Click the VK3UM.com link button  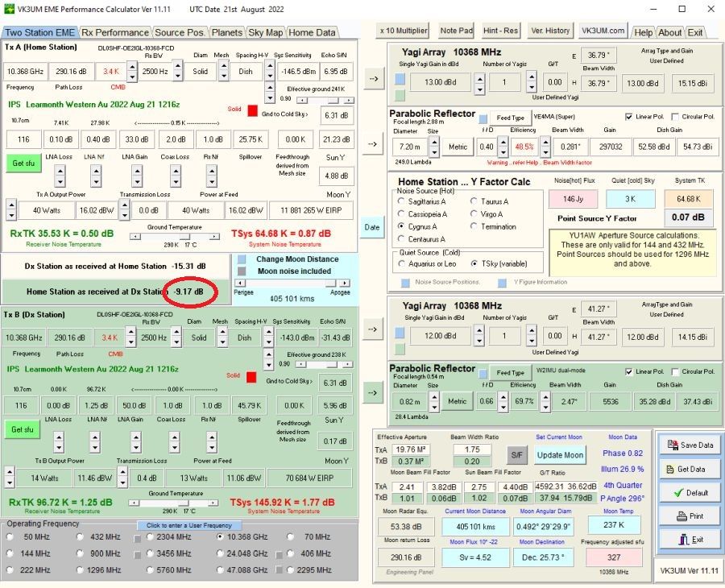point(603,31)
